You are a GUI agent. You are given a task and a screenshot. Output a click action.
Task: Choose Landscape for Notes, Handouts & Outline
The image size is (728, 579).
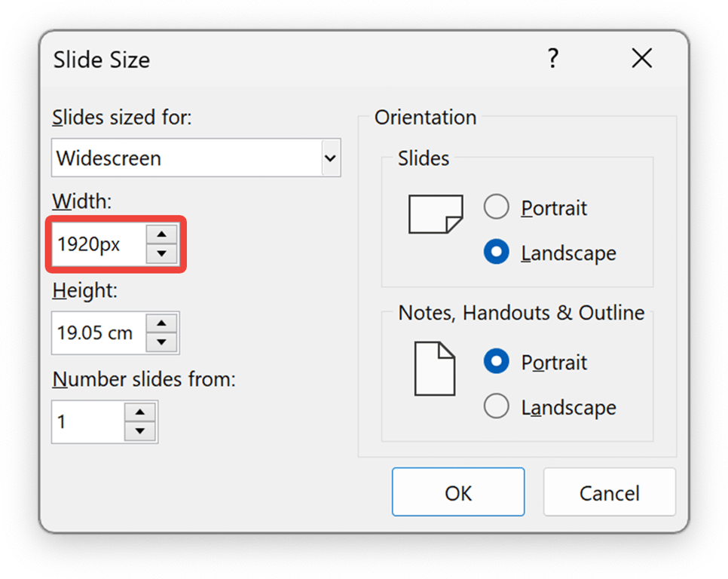click(497, 407)
